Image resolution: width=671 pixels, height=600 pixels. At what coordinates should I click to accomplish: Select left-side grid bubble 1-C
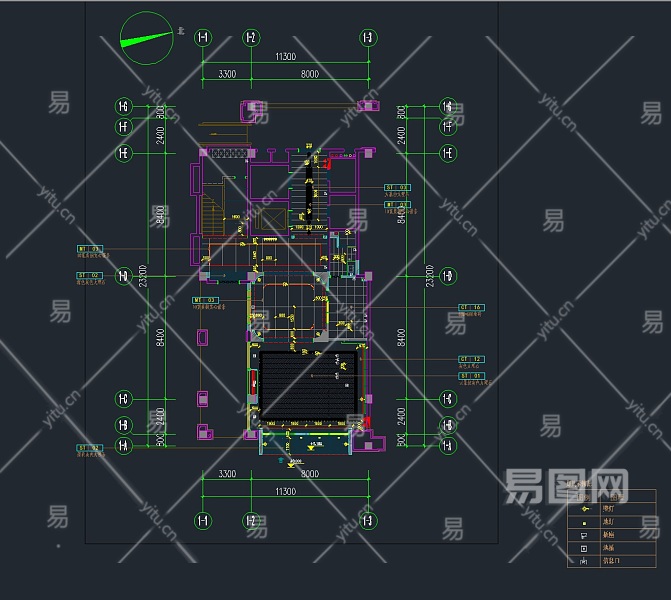(x=124, y=399)
